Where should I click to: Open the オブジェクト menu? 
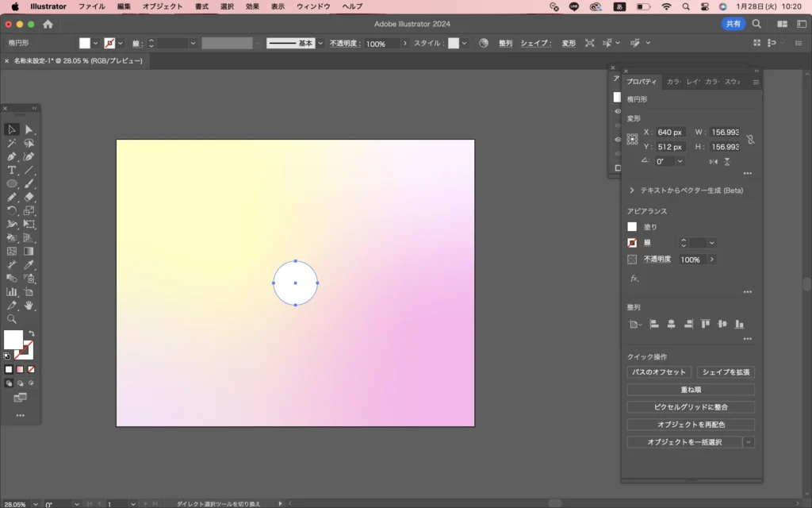click(162, 6)
